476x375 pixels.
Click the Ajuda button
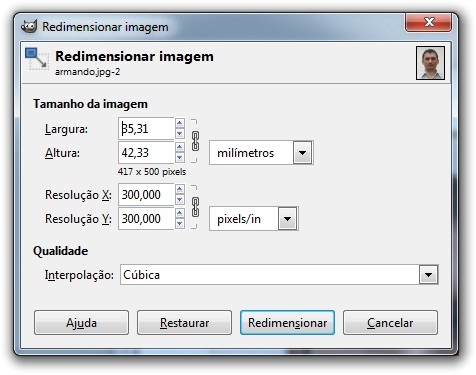[81, 323]
